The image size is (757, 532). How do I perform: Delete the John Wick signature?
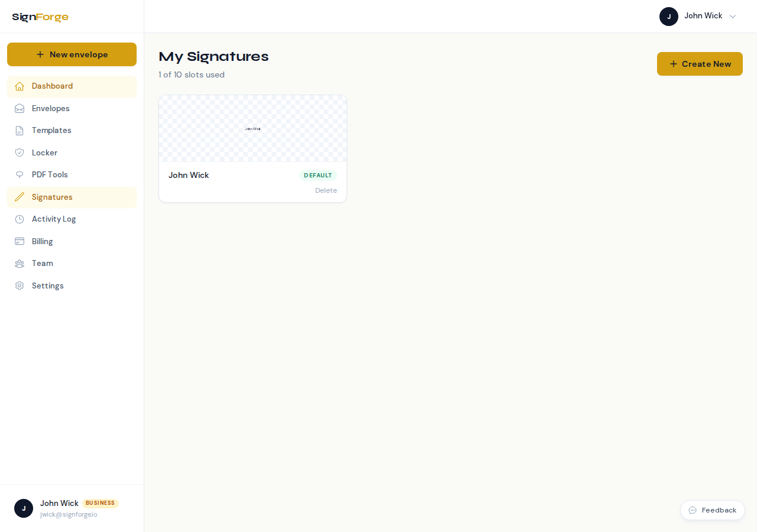coord(326,190)
